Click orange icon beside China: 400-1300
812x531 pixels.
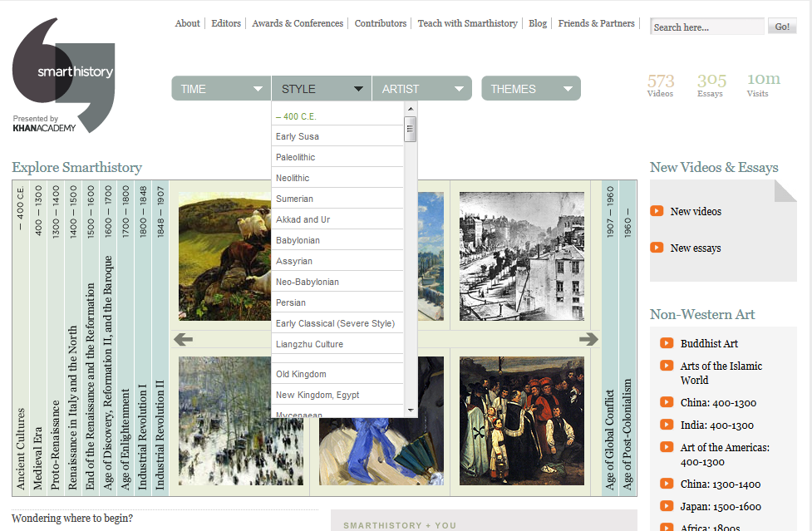667,401
